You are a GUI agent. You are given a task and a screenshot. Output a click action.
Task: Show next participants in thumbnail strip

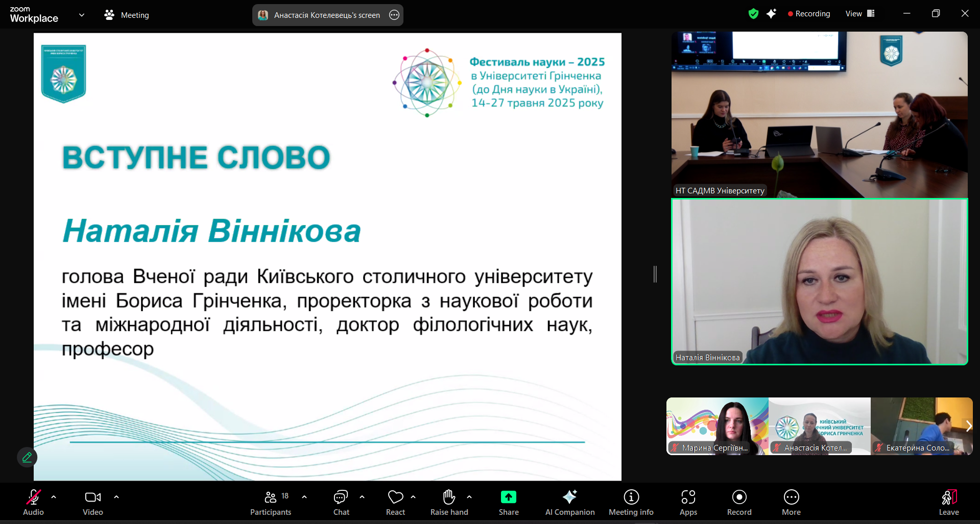pos(968,426)
